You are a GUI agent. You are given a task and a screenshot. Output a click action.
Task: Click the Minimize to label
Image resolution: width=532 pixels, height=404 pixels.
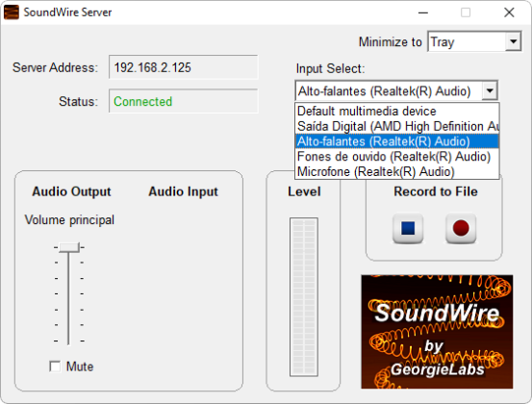[x=391, y=42]
